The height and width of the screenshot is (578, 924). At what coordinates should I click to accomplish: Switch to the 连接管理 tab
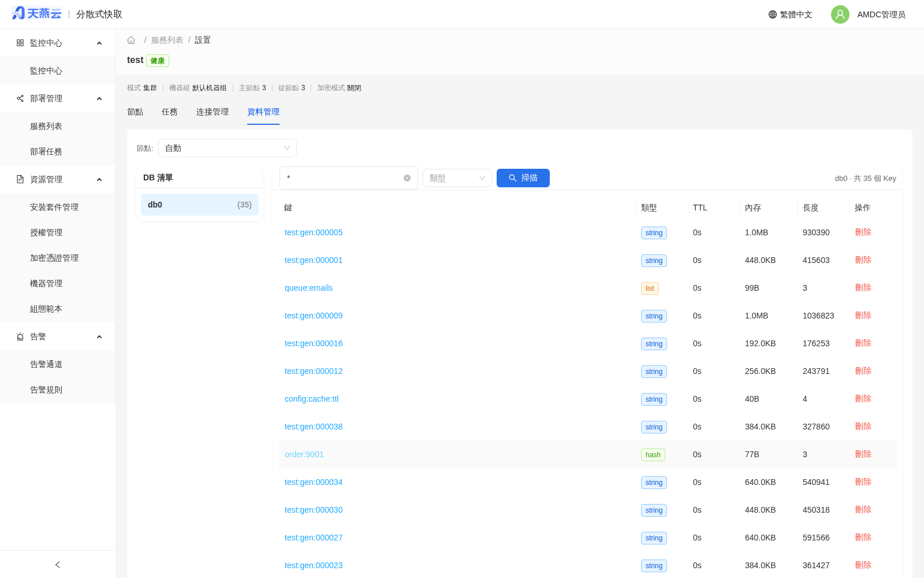coord(213,112)
